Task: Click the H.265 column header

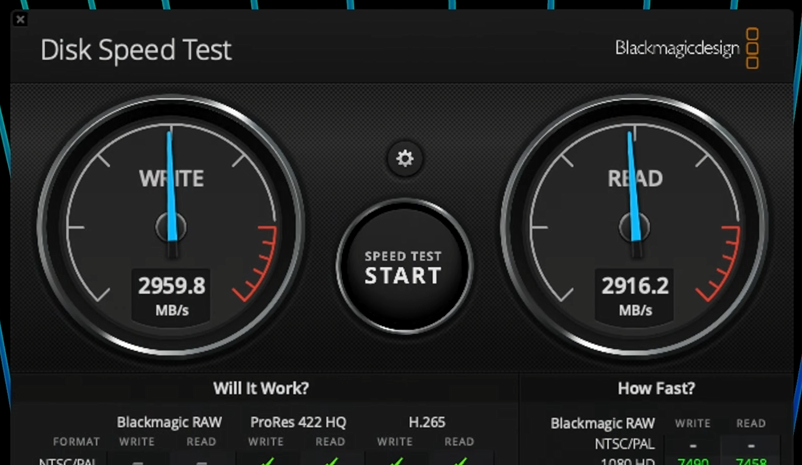Action: tap(427, 422)
